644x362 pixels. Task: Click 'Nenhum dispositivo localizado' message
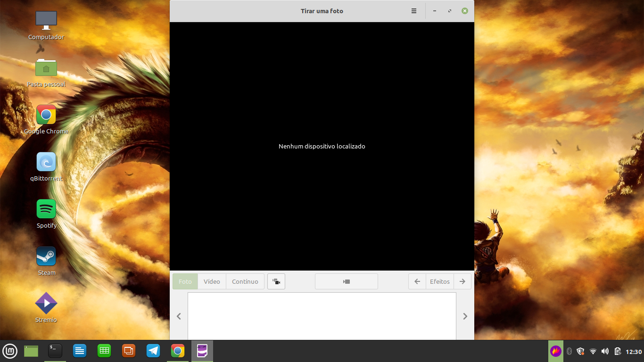[x=322, y=146]
